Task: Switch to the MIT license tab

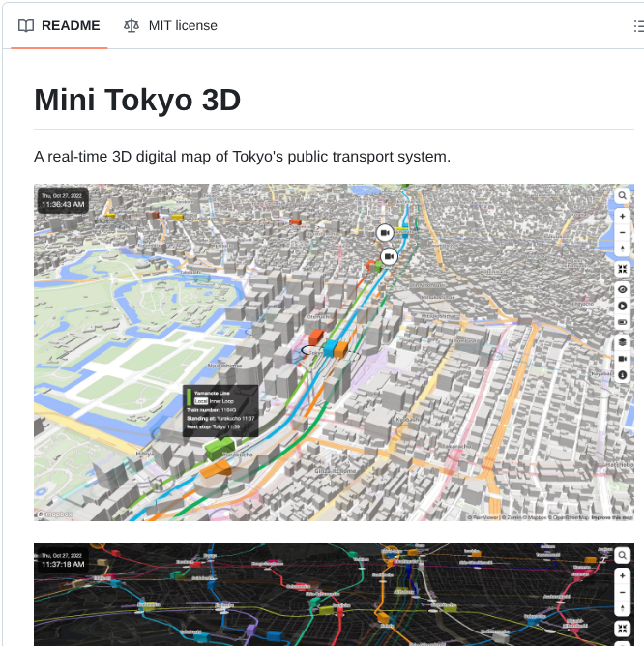Action: 170,25
